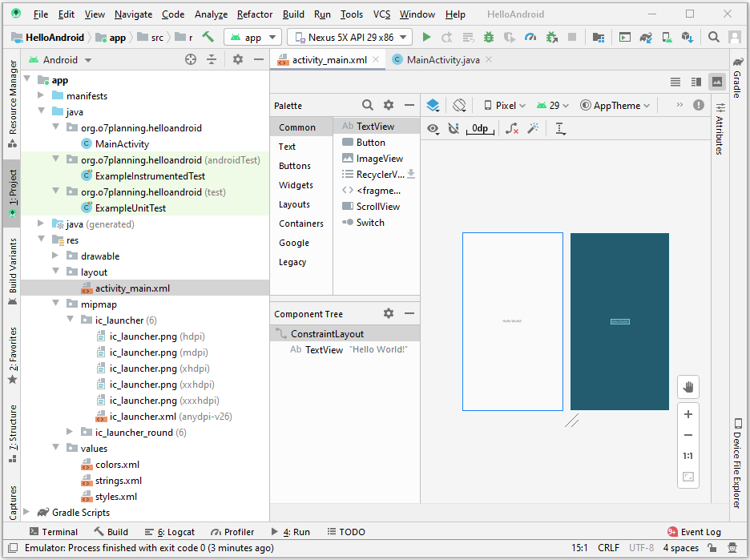Click the Stop run square icon
The height and width of the screenshot is (560, 750).
pyautogui.click(x=572, y=38)
